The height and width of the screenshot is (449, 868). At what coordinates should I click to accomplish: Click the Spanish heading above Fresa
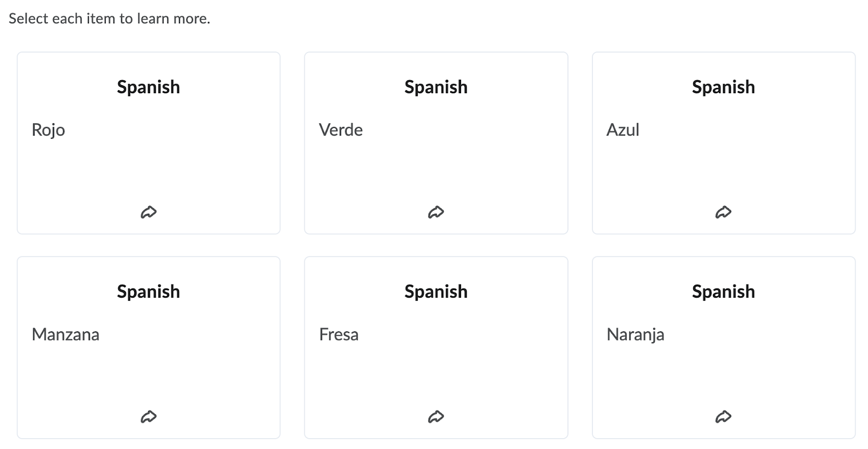[436, 292]
